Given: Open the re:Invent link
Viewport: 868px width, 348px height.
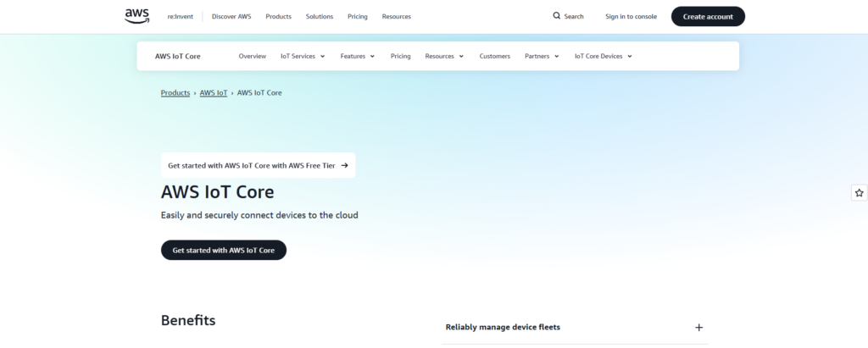Looking at the screenshot, I should (x=181, y=17).
